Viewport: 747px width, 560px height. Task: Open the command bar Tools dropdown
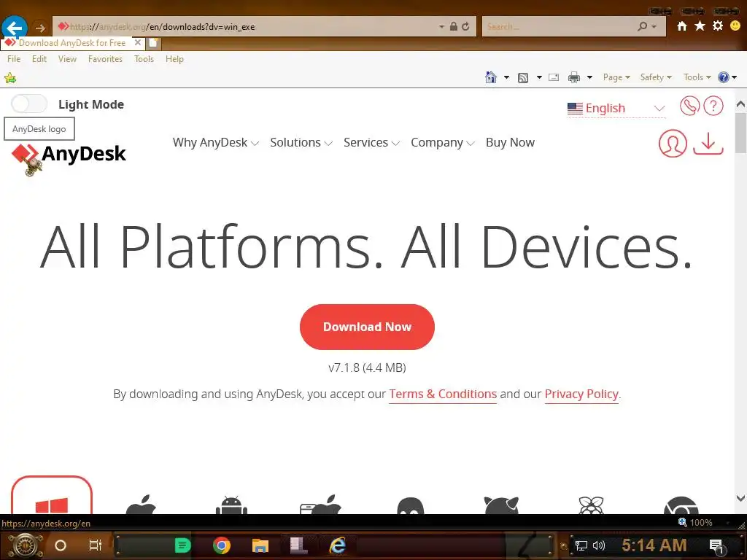tap(697, 77)
